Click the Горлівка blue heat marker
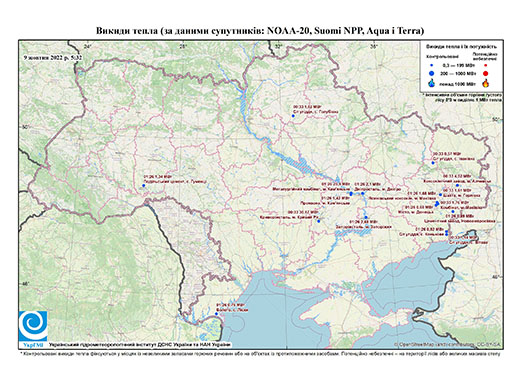This screenshot has height=368, width=520. [x=440, y=195]
